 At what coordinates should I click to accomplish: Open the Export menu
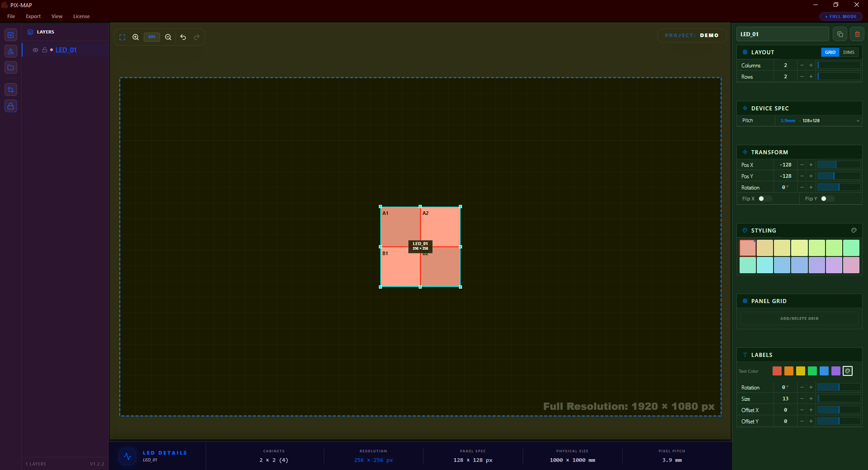coord(33,16)
